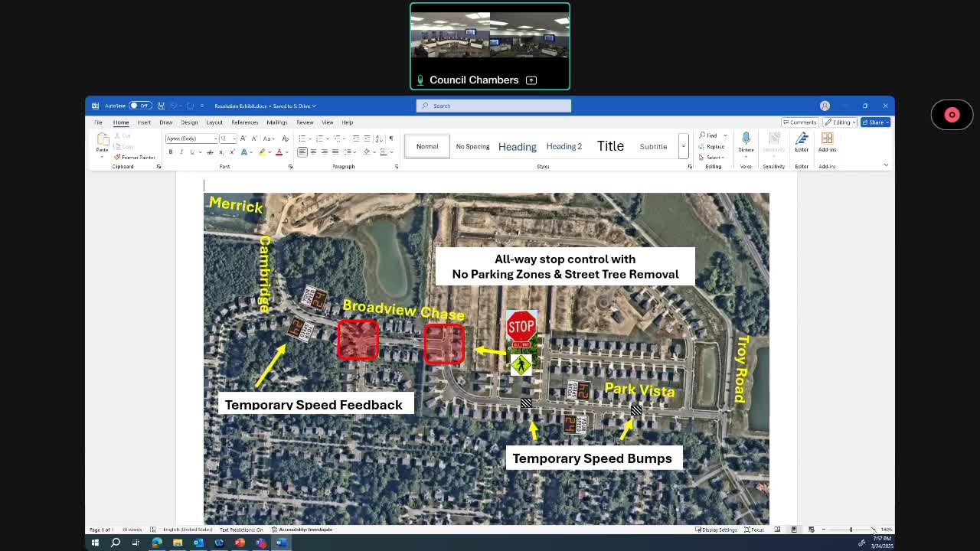
Task: Click the Replace tool
Action: coord(712,146)
